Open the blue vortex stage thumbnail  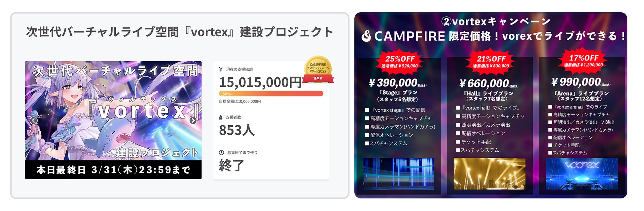tap(398, 174)
